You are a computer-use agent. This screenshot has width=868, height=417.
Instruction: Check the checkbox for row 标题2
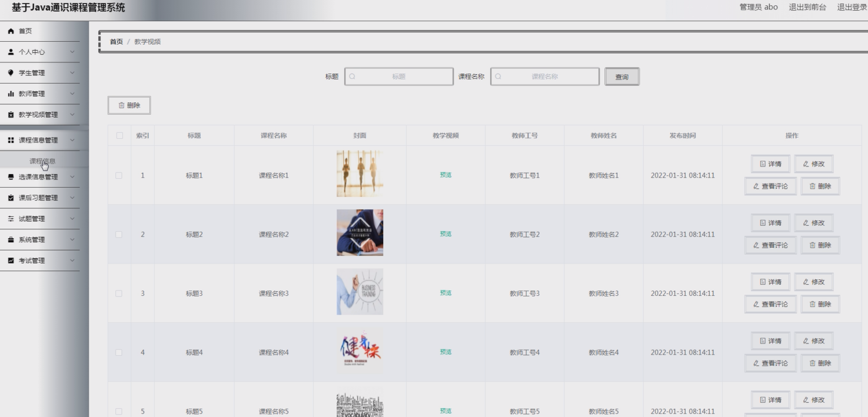(x=119, y=234)
